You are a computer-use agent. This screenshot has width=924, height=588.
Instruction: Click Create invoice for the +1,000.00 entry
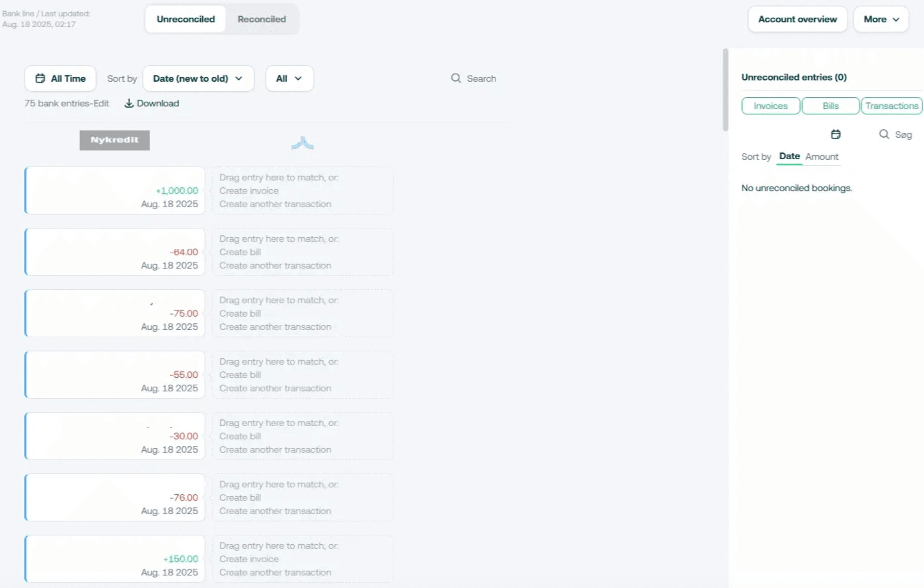[x=249, y=191]
